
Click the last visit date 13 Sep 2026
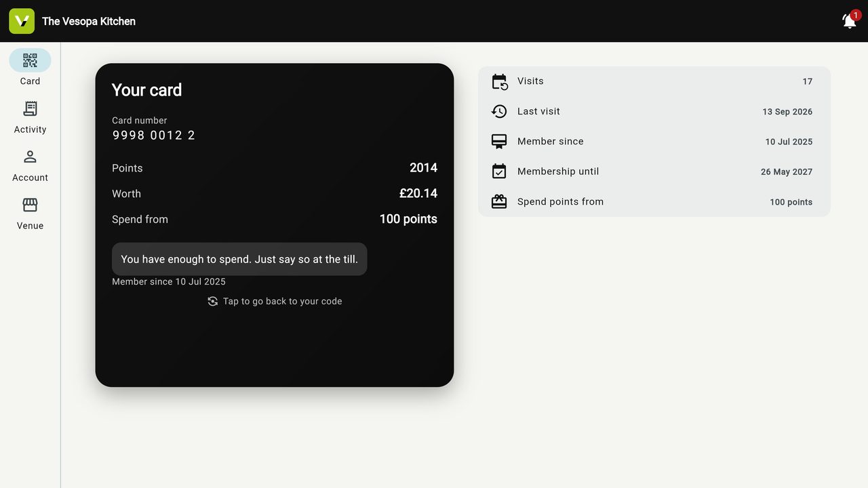coord(787,112)
